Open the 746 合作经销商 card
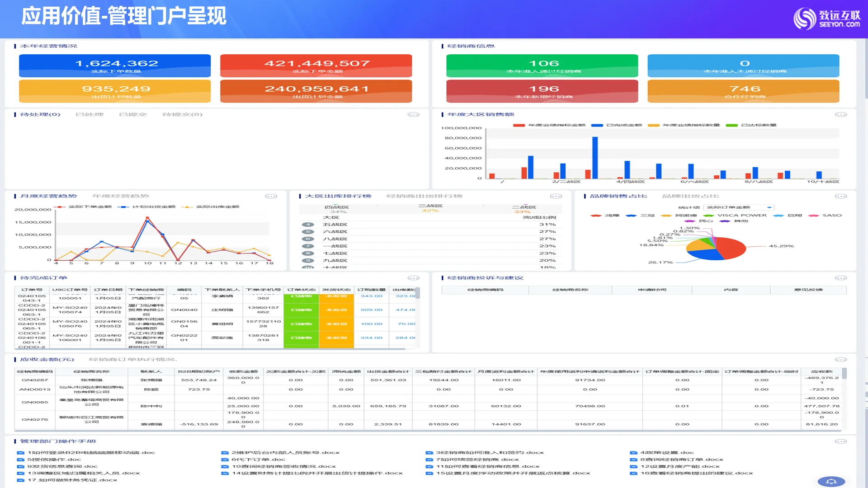 (x=743, y=91)
